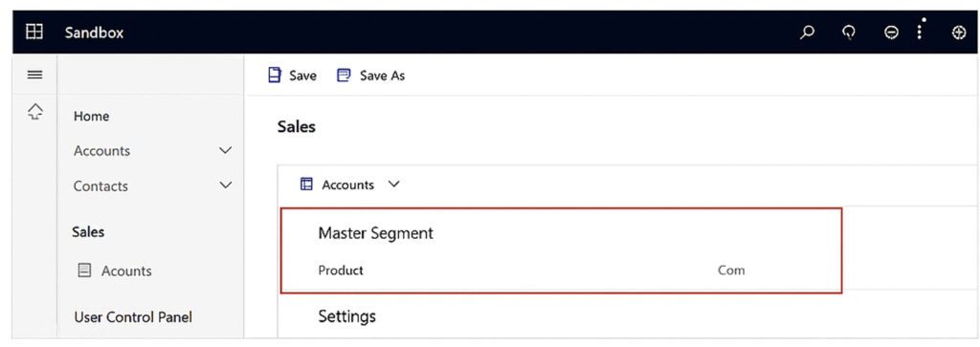The width and height of the screenshot is (980, 347).
Task: Click the search magnifier icon
Action: point(807,33)
